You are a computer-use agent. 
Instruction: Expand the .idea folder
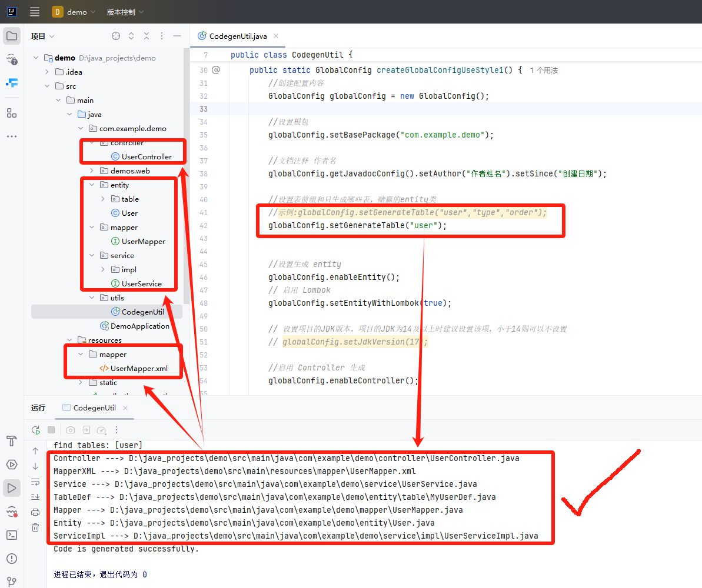pyautogui.click(x=47, y=72)
